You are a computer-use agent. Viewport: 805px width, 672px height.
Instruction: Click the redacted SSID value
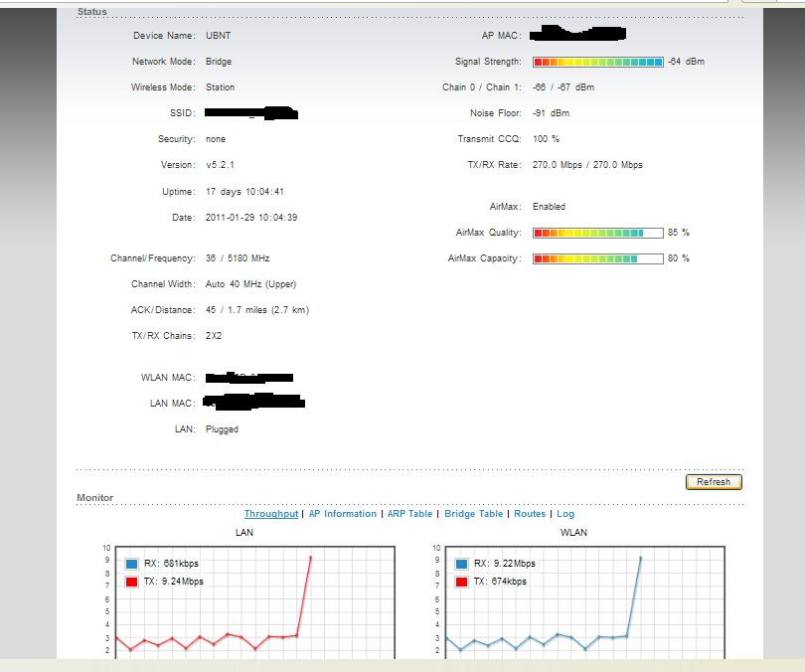pyautogui.click(x=251, y=113)
